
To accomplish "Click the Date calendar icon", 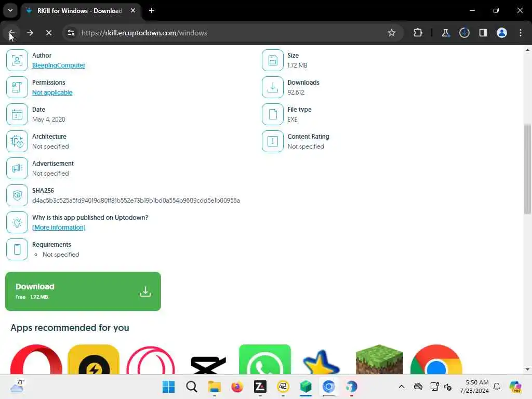I will (17, 114).
